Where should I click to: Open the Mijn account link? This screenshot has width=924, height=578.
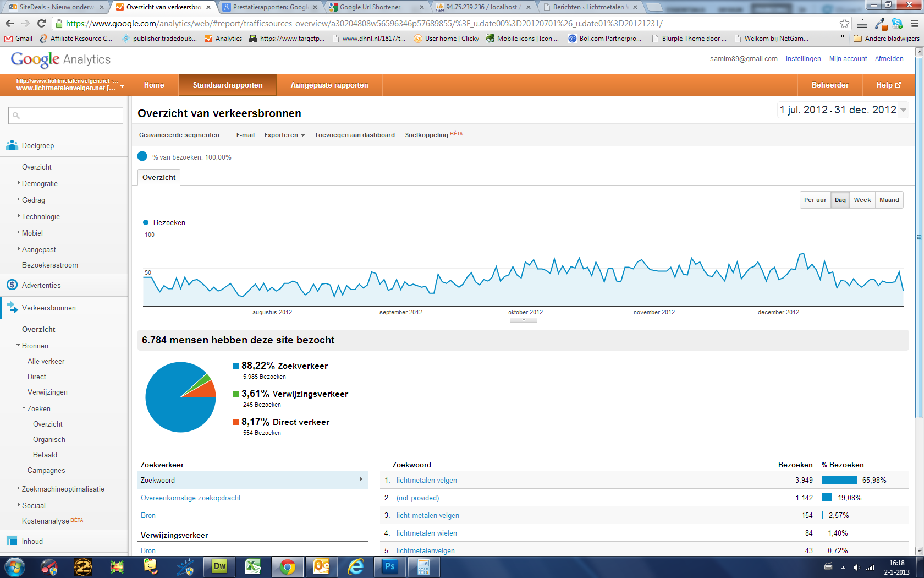click(x=848, y=59)
